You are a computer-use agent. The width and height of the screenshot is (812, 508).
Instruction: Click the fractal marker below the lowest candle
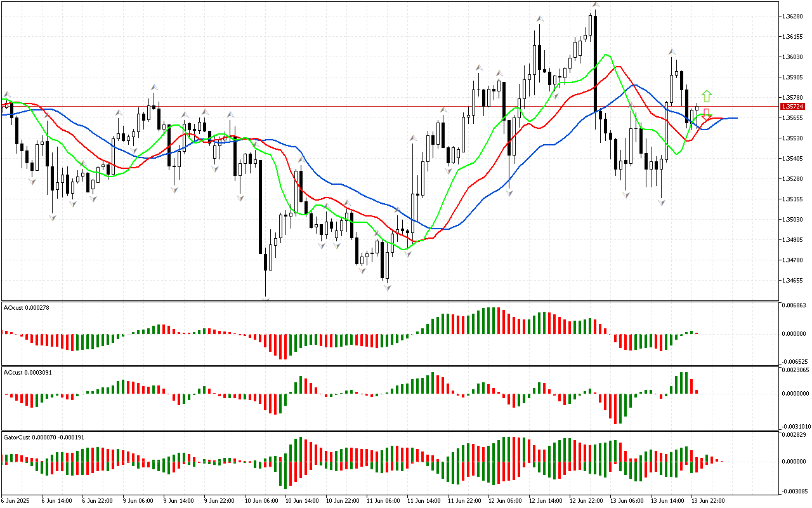coord(266,297)
